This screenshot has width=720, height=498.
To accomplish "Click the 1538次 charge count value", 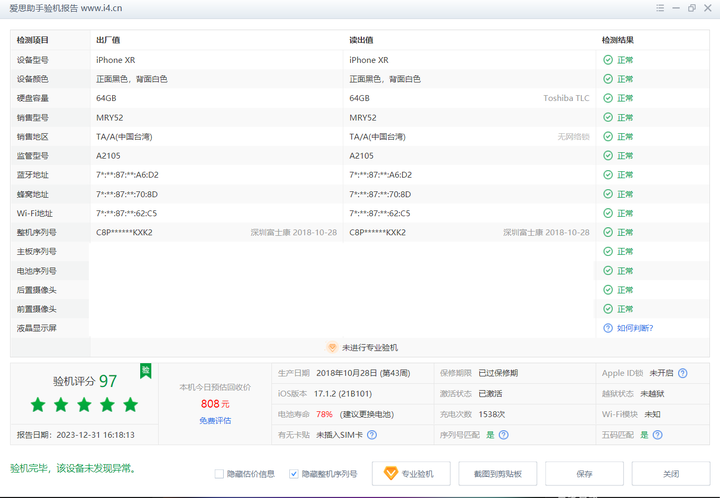I will [x=492, y=414].
